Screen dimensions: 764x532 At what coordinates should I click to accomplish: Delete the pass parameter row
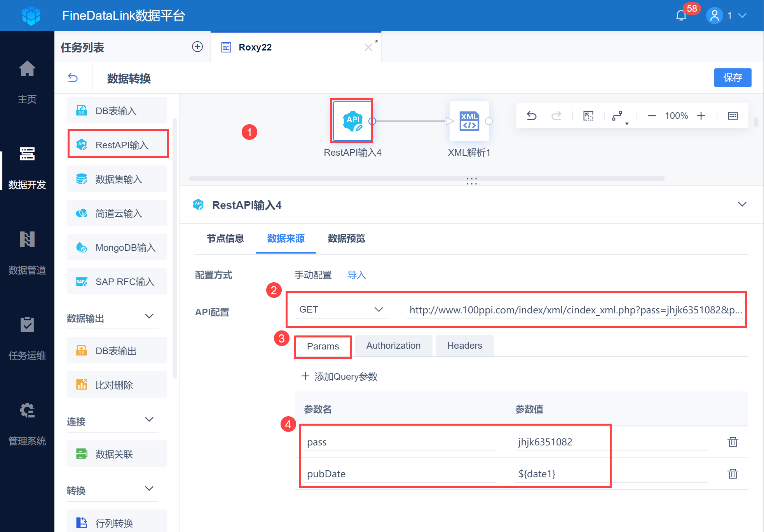(x=733, y=442)
